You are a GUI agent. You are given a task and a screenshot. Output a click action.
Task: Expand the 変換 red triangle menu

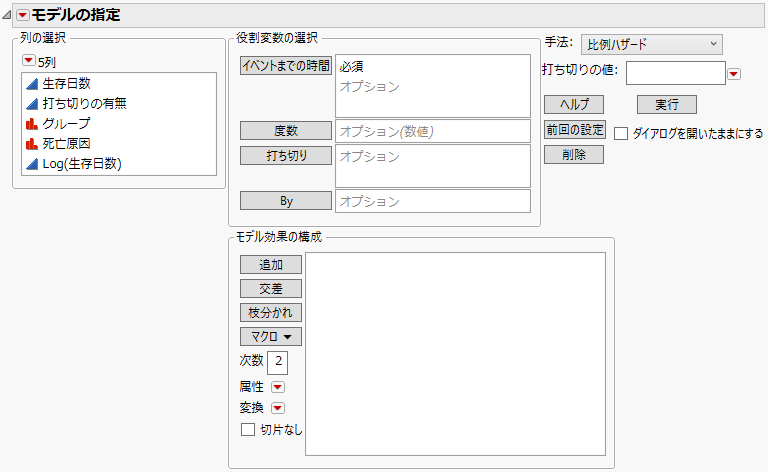tap(278, 408)
